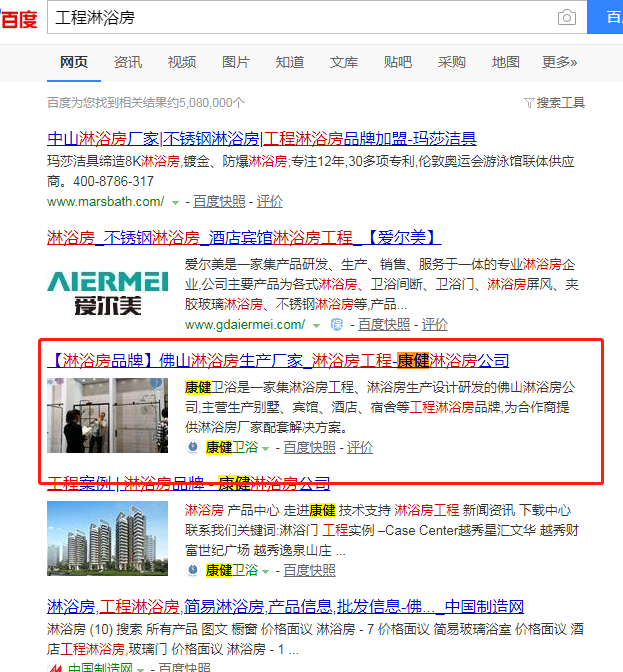Open the 知道 tab
This screenshot has height=672, width=623.
click(290, 62)
